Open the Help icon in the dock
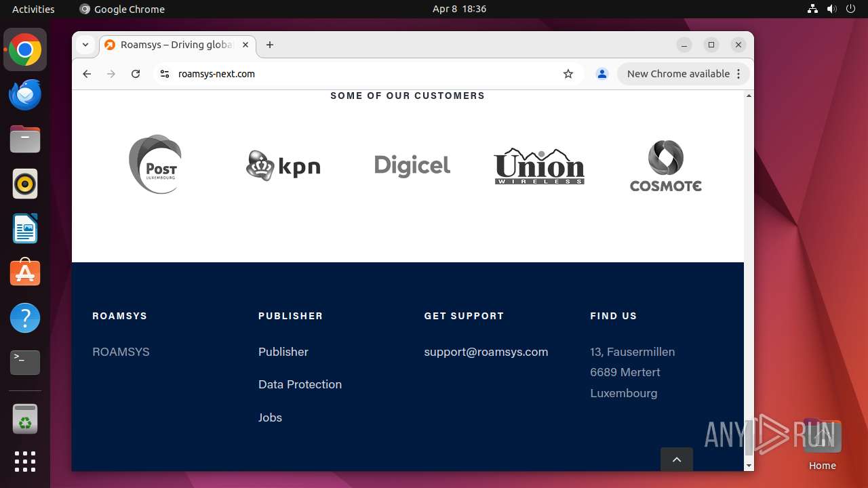 click(25, 318)
